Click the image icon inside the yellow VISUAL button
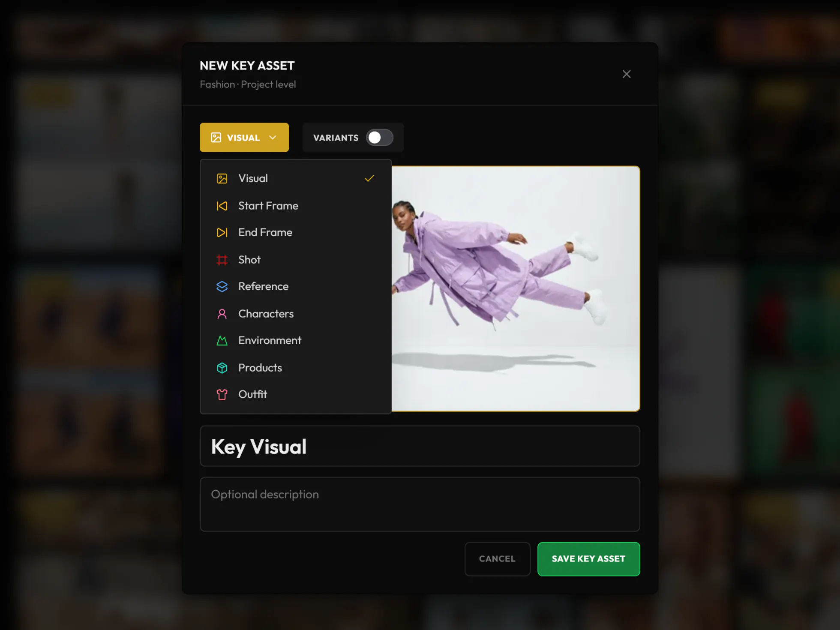Viewport: 840px width, 630px height. pyautogui.click(x=216, y=138)
